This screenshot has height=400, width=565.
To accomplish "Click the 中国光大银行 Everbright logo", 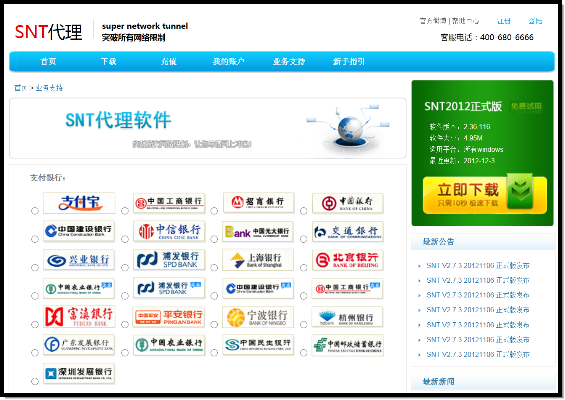I will [258, 232].
